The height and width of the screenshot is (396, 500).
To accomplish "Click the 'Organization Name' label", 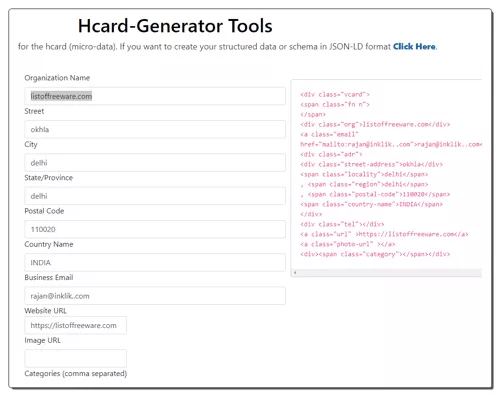I will click(x=57, y=78).
